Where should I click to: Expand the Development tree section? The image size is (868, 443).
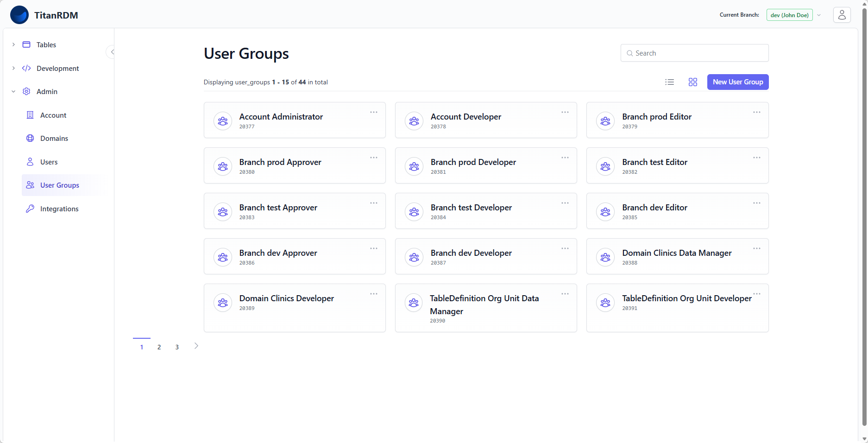coord(13,68)
